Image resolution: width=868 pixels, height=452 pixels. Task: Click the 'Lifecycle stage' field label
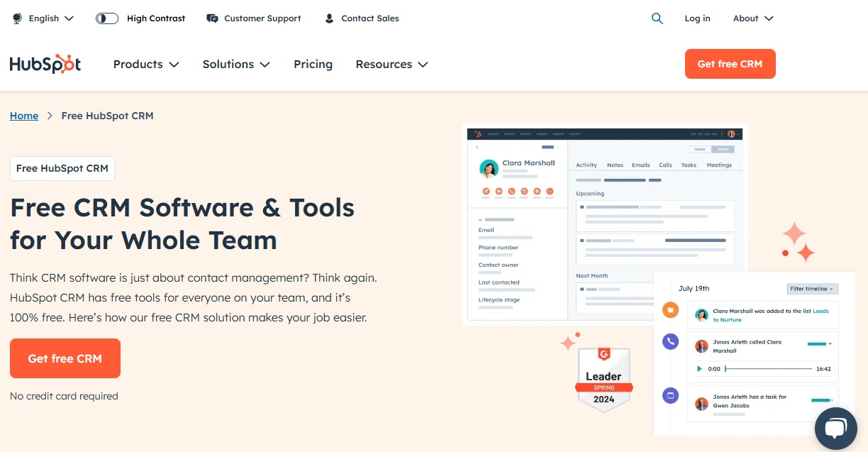click(499, 300)
